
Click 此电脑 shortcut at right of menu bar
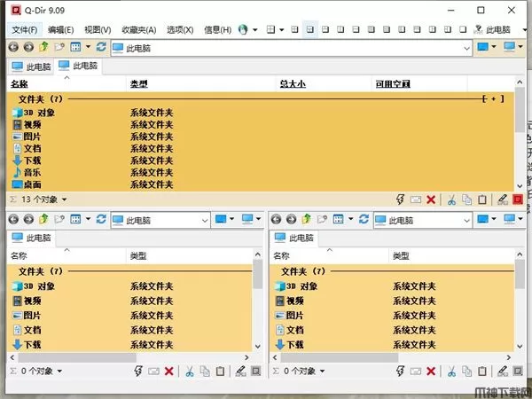point(493,30)
